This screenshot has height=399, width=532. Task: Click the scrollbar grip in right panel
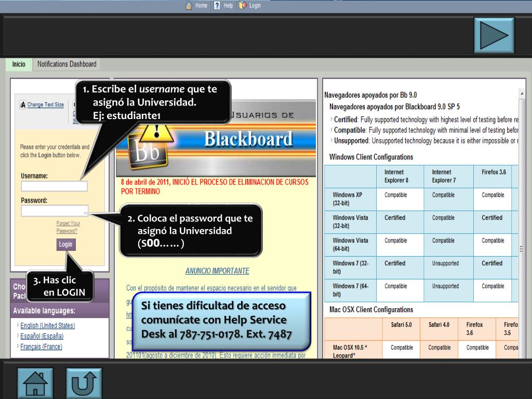(x=522, y=249)
